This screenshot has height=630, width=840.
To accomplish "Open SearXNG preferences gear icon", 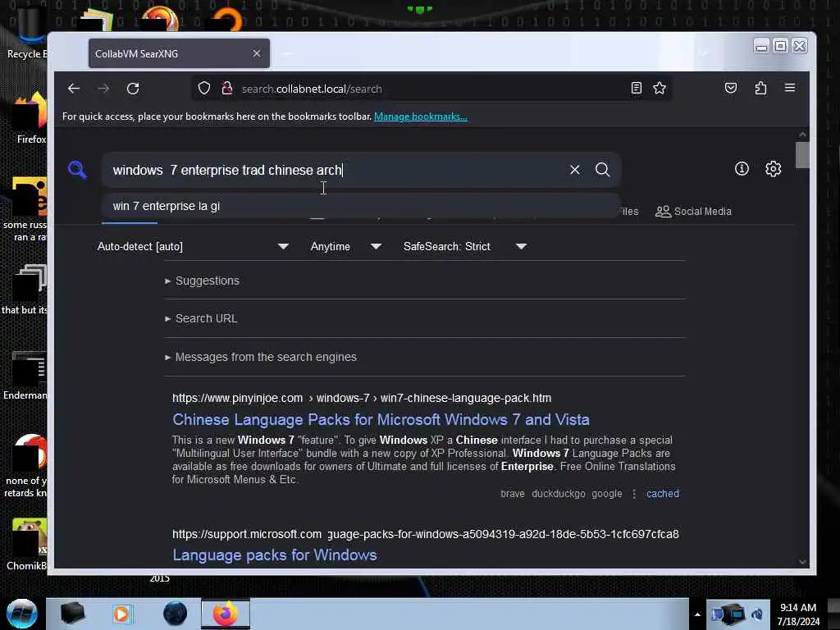I will (x=773, y=169).
